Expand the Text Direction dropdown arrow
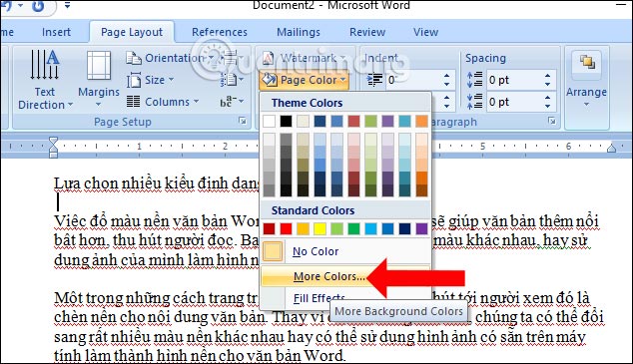The width and height of the screenshot is (633, 364). (70, 105)
